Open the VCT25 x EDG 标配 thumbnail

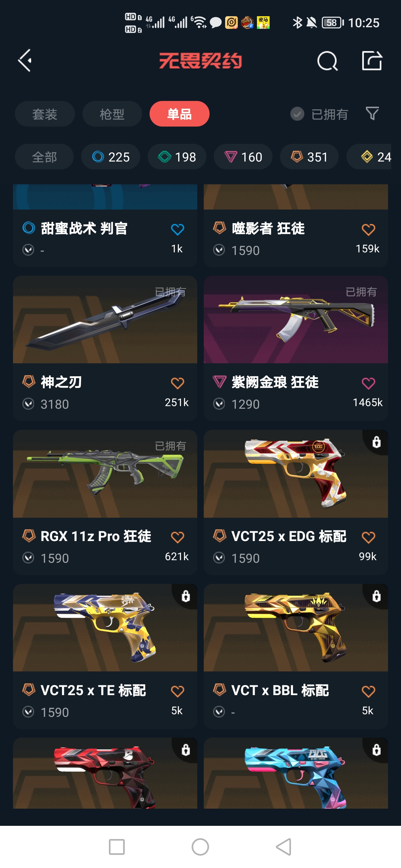[296, 474]
